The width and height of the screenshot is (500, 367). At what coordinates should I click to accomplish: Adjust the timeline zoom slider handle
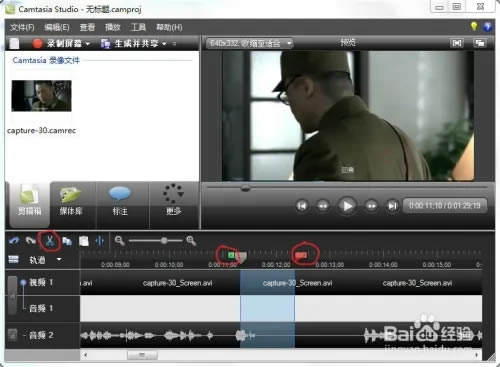point(164,240)
